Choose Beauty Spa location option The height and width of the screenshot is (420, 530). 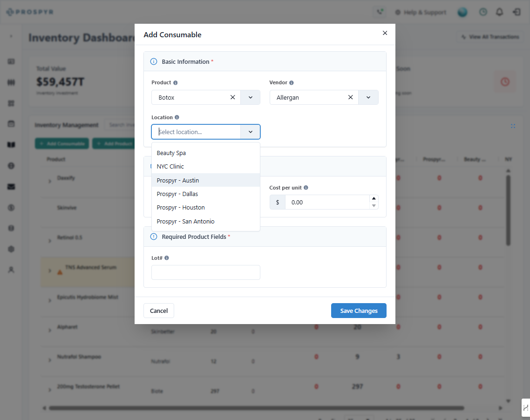coord(206,153)
